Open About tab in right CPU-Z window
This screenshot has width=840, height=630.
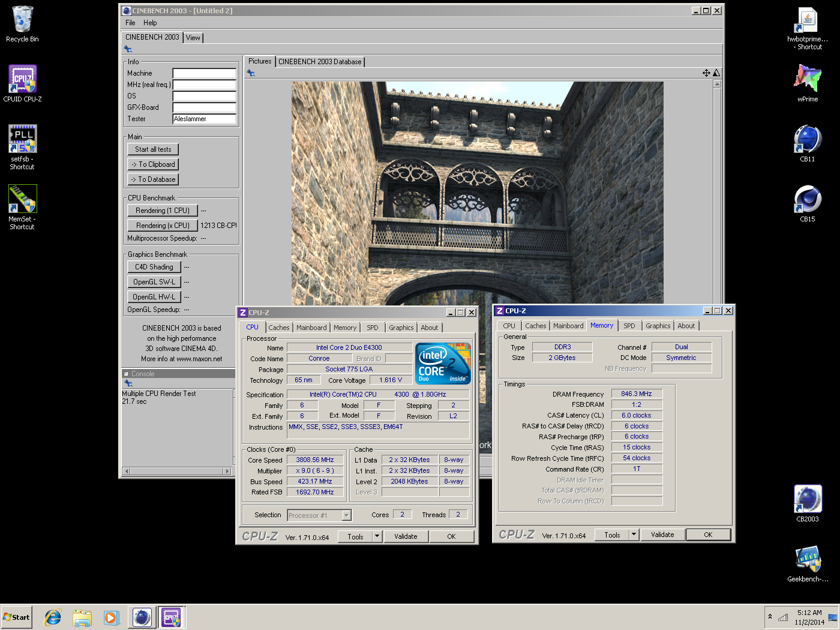click(686, 326)
